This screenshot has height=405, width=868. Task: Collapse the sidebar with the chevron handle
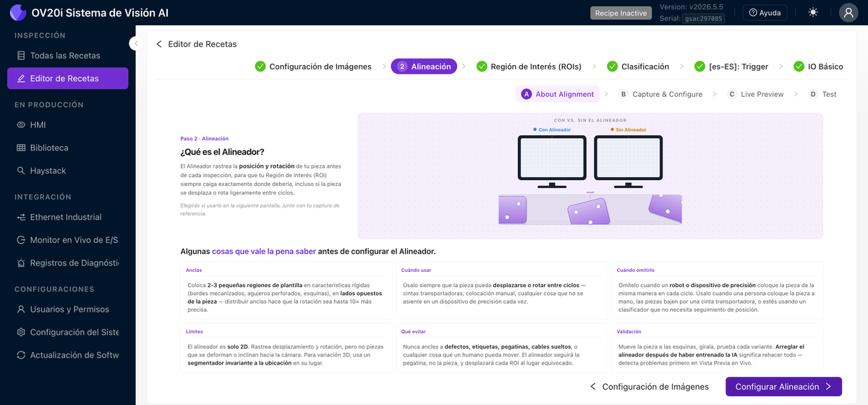coord(136,43)
